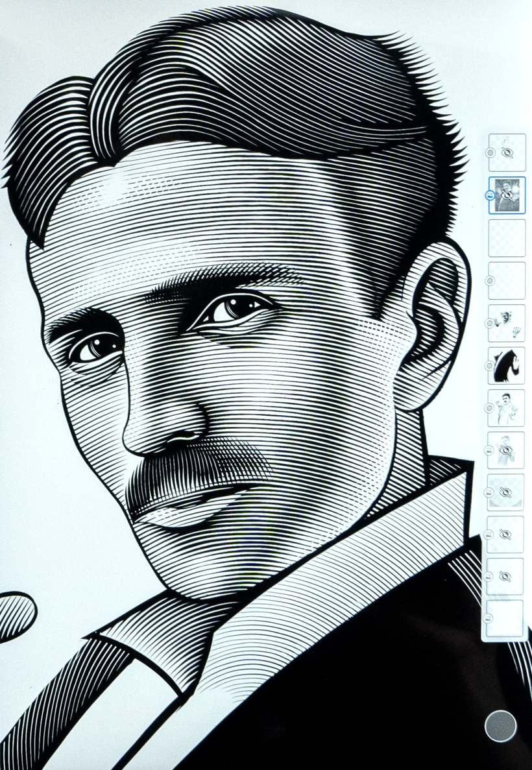Viewport: 532px width, 770px height.
Task: Select the solid black silhouette layer
Action: (x=507, y=365)
